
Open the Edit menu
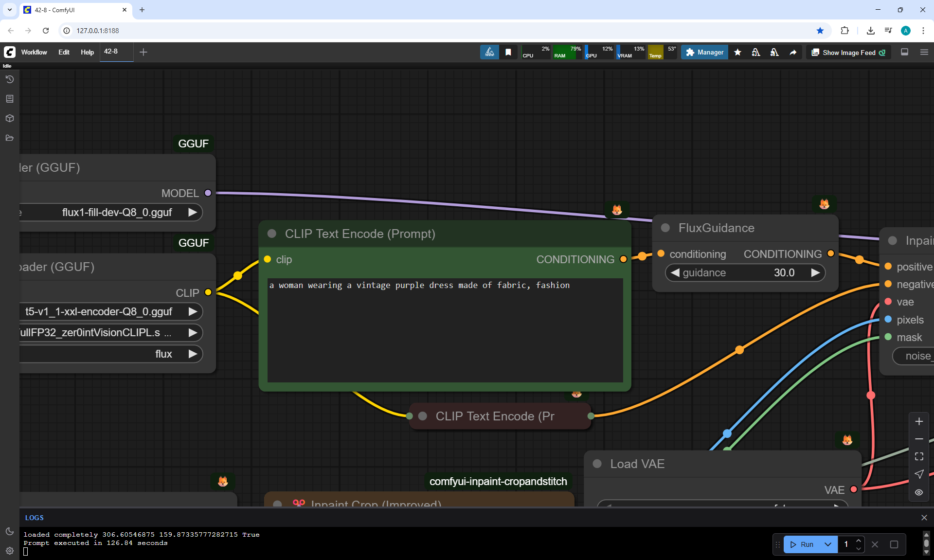tap(64, 52)
